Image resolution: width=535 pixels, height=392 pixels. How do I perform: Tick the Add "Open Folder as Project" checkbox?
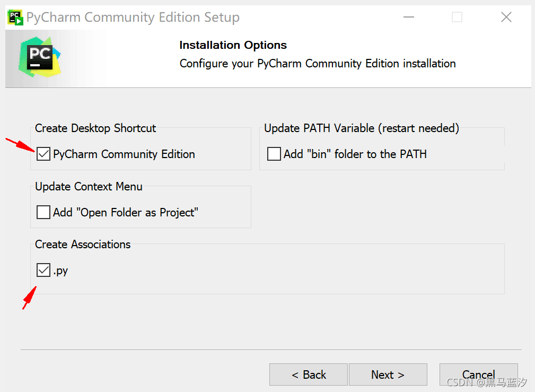tap(43, 213)
